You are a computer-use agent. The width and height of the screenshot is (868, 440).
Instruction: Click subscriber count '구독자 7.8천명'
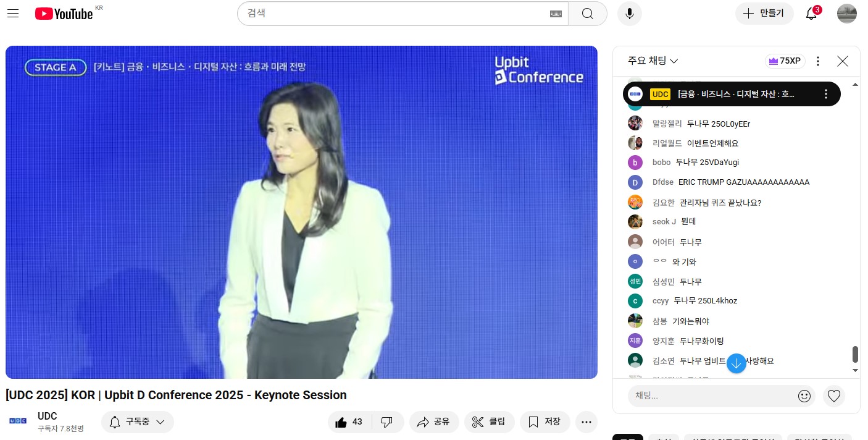point(61,428)
